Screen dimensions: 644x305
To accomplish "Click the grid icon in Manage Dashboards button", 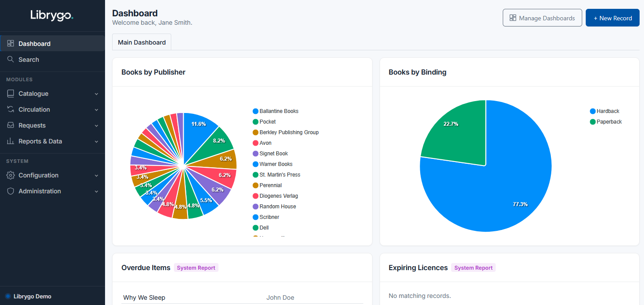I will point(513,18).
